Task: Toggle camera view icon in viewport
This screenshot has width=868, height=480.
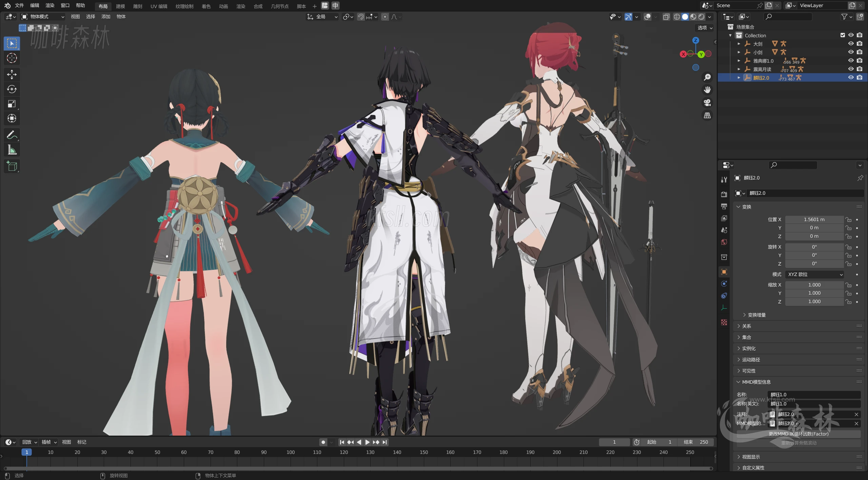Action: (x=707, y=103)
